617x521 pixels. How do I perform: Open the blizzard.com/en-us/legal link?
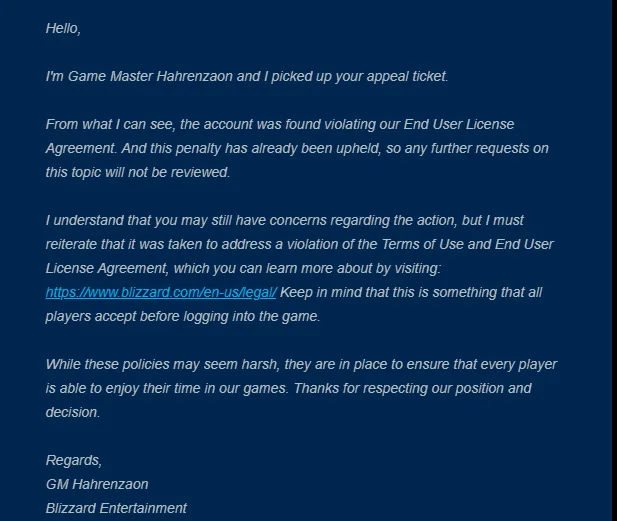coord(161,292)
